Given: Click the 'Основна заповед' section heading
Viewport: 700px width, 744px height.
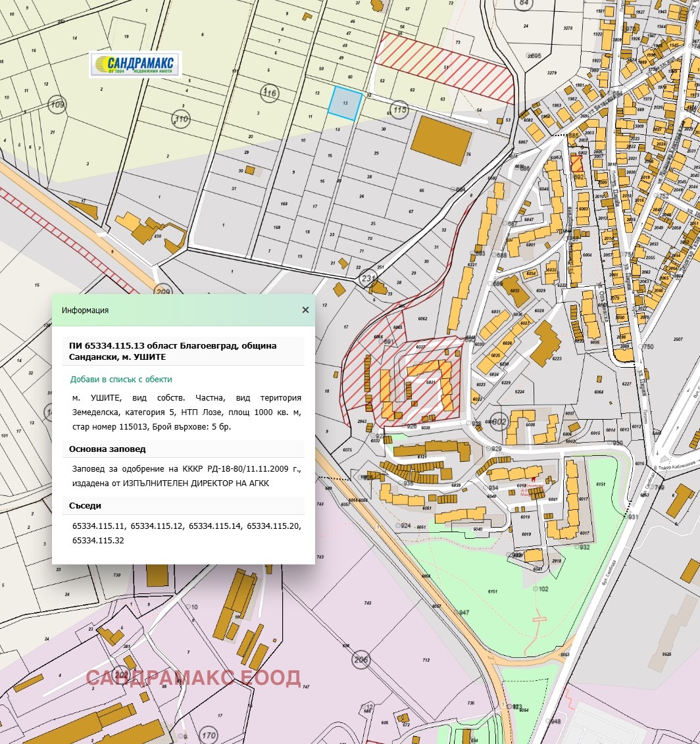Looking at the screenshot, I should pyautogui.click(x=107, y=449).
